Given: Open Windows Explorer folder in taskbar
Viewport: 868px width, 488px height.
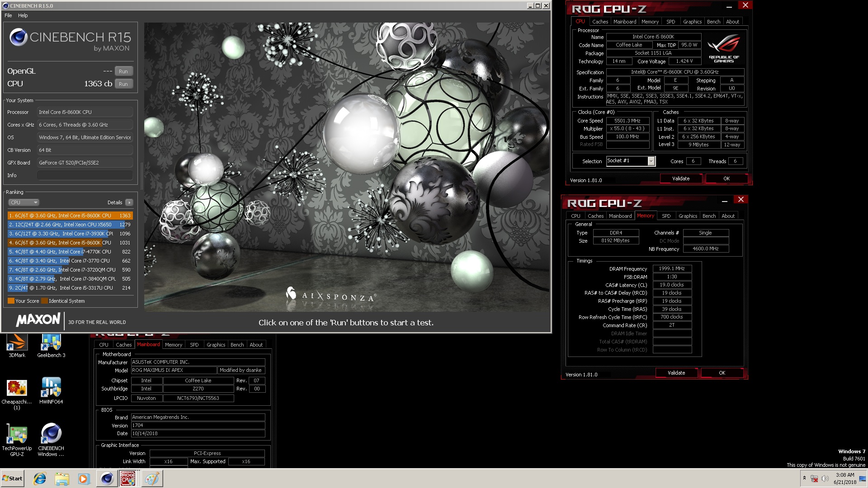Looking at the screenshot, I should pyautogui.click(x=62, y=479).
